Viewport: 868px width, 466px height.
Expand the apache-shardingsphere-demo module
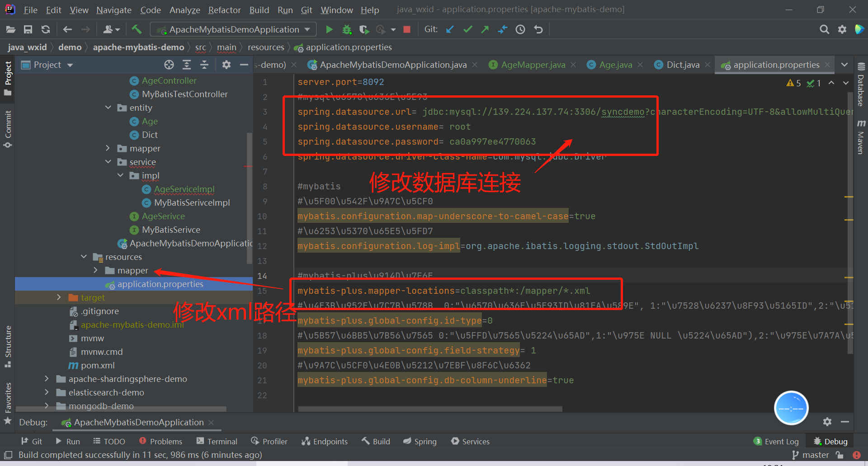[x=47, y=379]
